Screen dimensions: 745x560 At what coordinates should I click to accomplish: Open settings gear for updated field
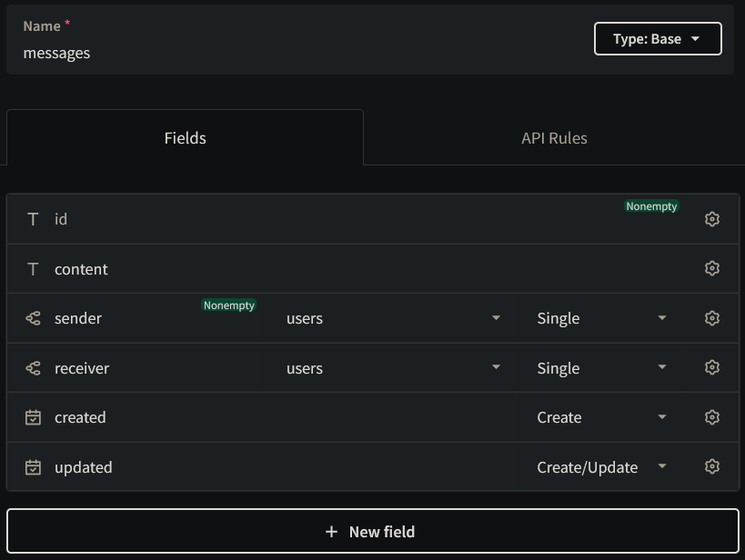pos(712,467)
